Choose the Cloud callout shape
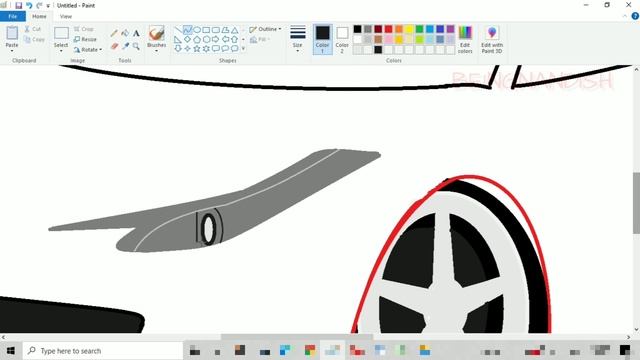The image size is (640, 360). [234, 49]
